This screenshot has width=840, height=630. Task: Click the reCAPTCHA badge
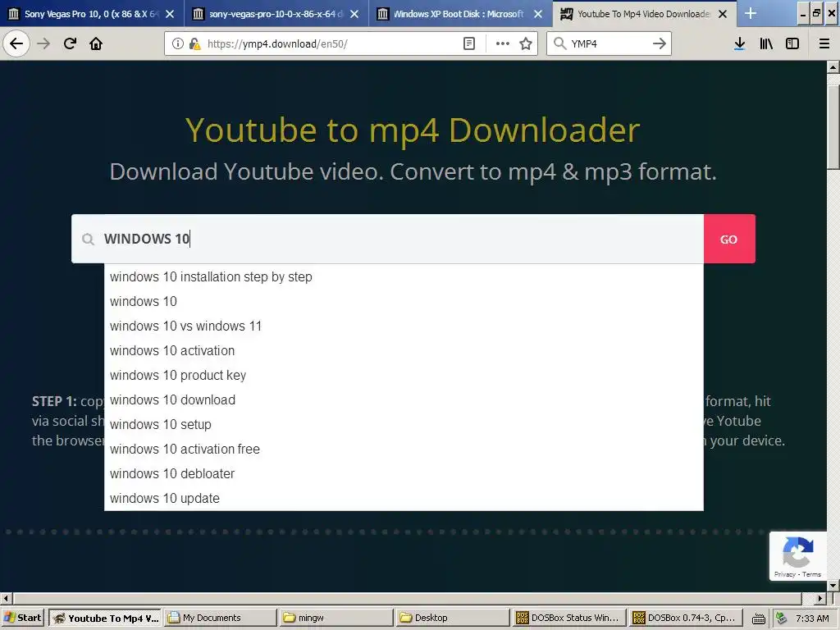coord(797,555)
